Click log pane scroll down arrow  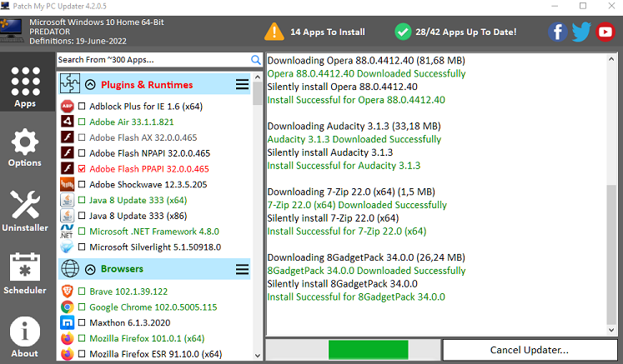611,330
